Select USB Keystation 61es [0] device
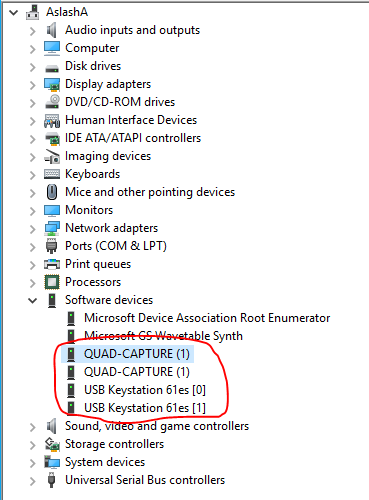 [145, 390]
